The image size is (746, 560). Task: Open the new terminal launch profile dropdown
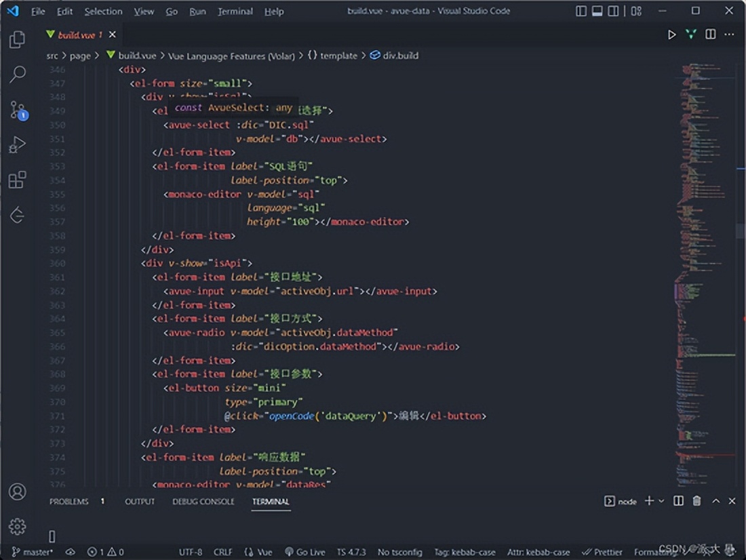pyautogui.click(x=661, y=501)
